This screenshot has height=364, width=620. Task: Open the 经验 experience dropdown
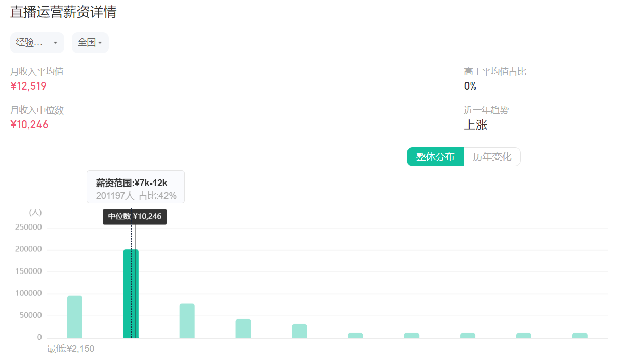[x=37, y=42]
